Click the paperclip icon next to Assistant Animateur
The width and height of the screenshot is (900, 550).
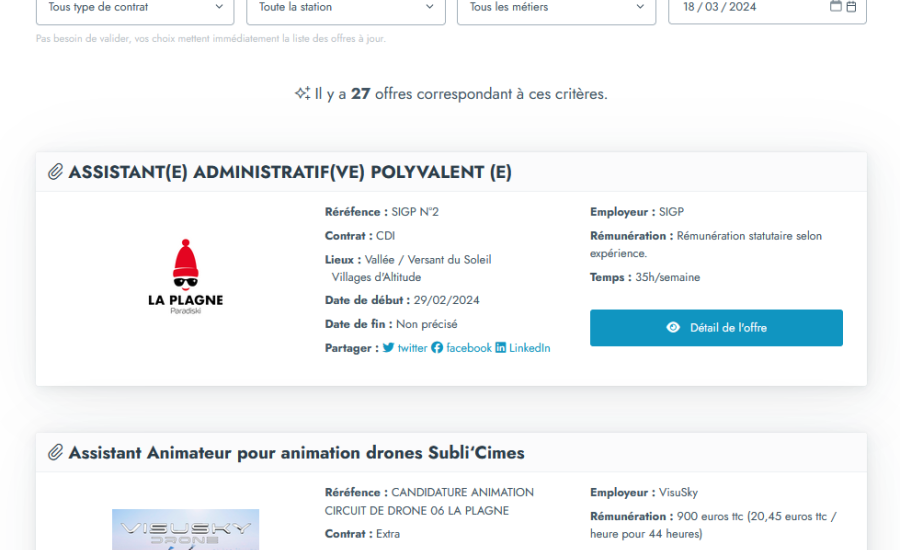55,452
